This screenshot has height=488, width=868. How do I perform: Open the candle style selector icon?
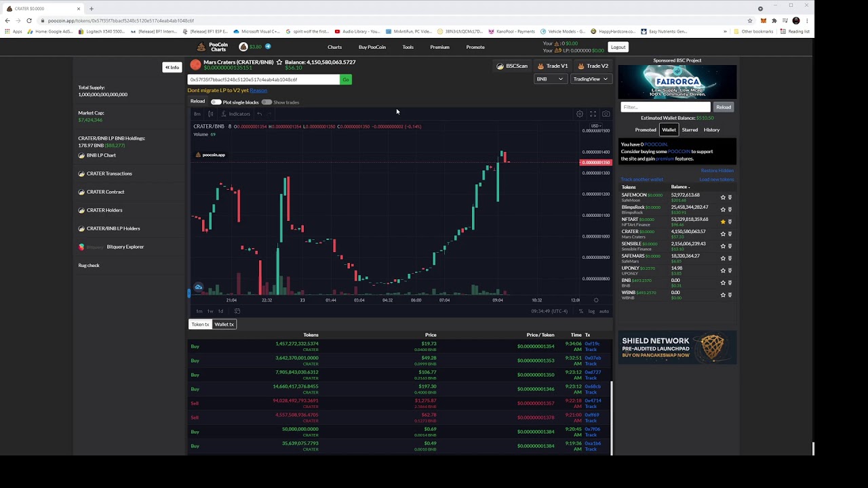point(211,114)
